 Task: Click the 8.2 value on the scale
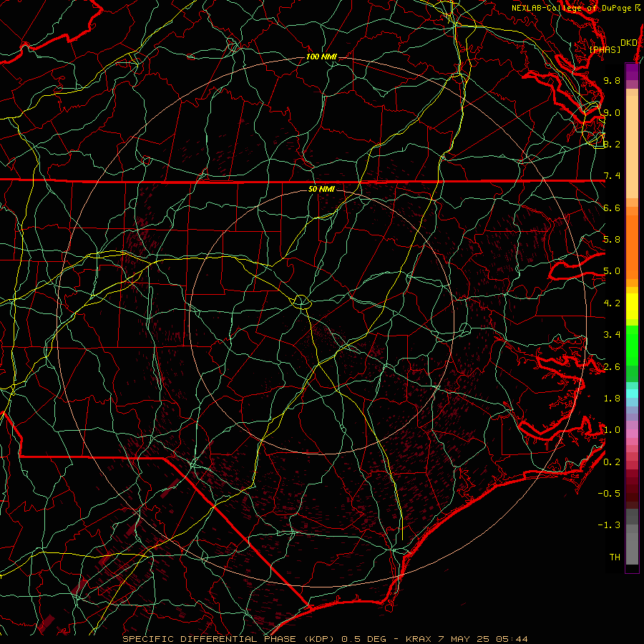(612, 144)
